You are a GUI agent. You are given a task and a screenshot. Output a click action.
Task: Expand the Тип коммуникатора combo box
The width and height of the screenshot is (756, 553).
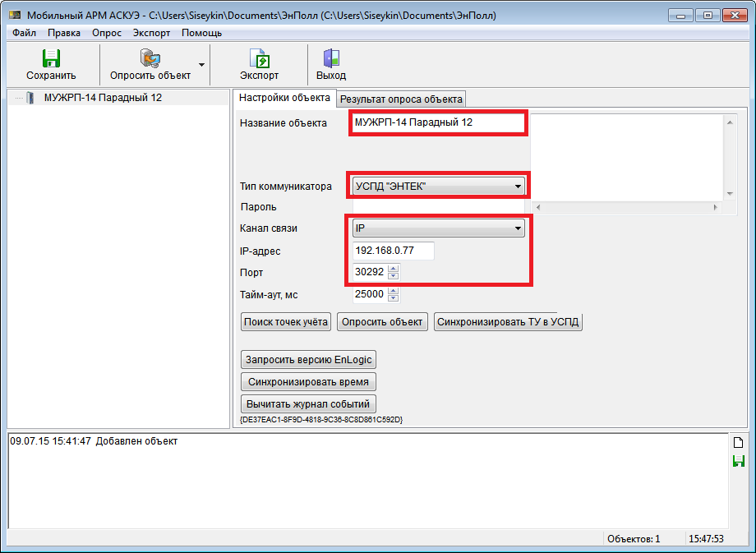(518, 186)
